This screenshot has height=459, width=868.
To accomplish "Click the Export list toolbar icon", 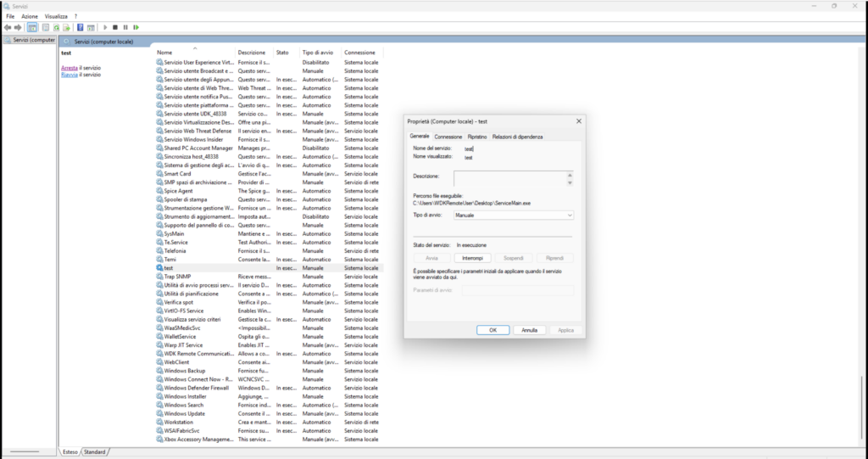I will (66, 27).
